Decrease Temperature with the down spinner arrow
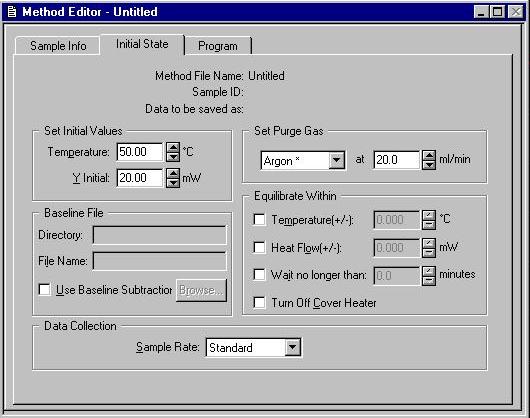Viewport: 530px width, 418px height. tap(173, 157)
